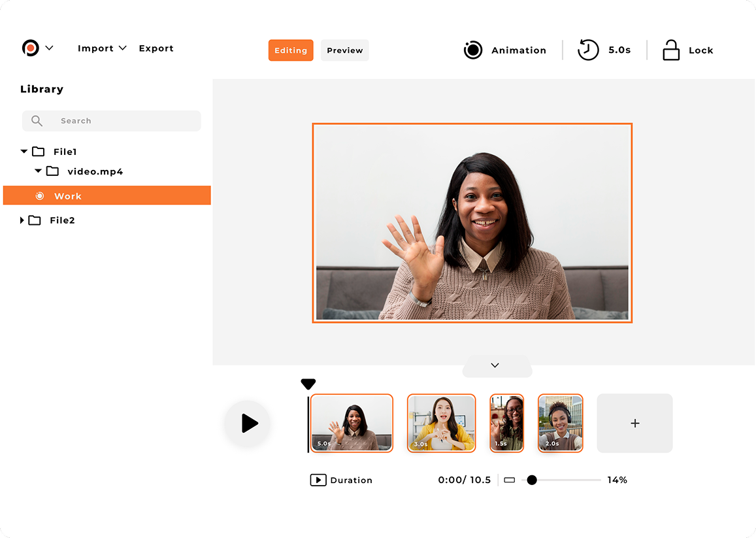
Task: Click the orange record app logo
Action: [x=30, y=48]
